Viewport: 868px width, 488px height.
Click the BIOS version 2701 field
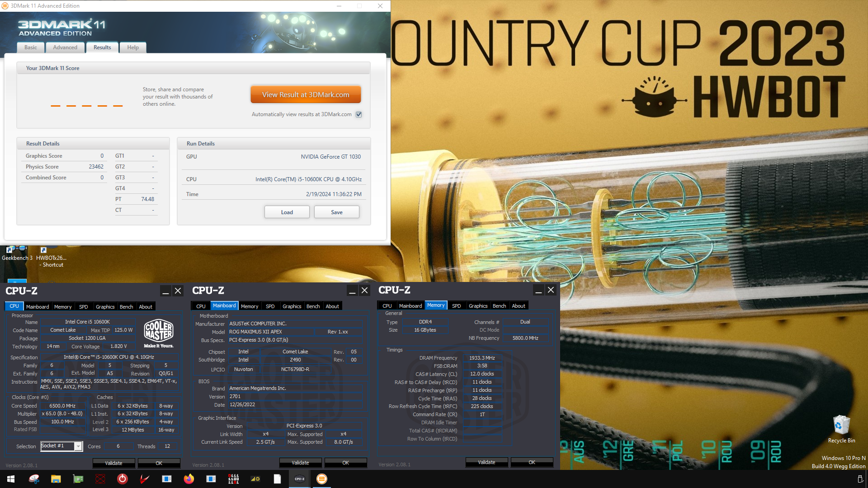[235, 396]
